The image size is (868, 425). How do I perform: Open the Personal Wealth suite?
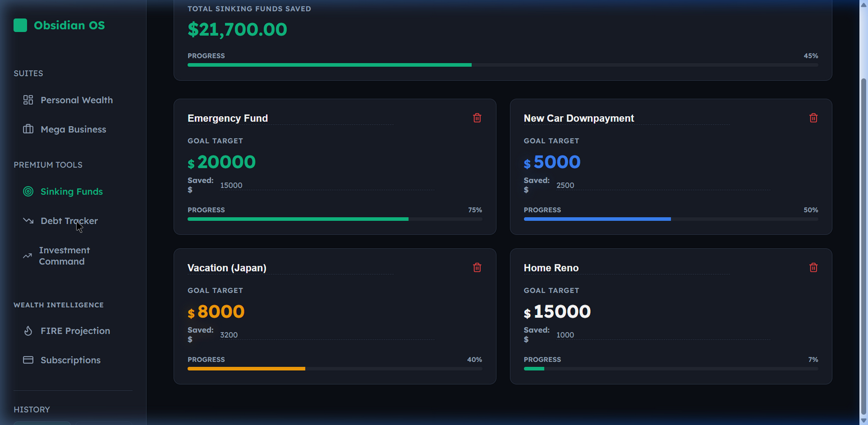[73, 100]
